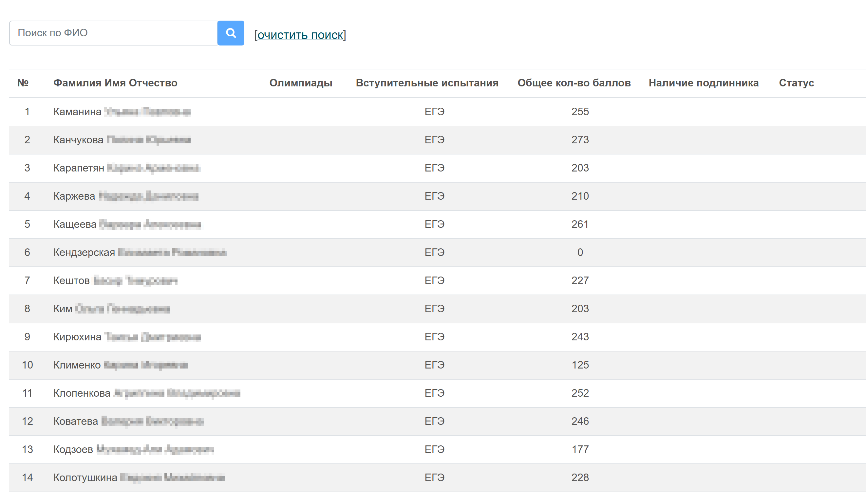Click 'ЕГЭ' in Кирюхина's row
The width and height of the screenshot is (866, 504).
[434, 337]
